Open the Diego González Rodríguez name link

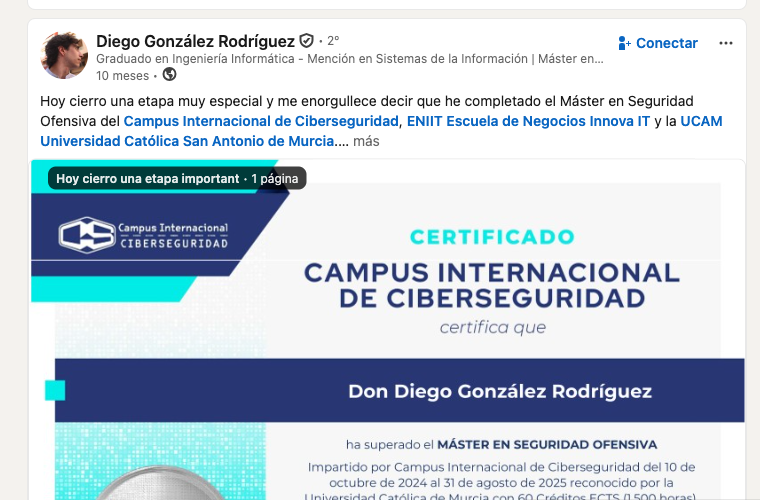click(195, 41)
